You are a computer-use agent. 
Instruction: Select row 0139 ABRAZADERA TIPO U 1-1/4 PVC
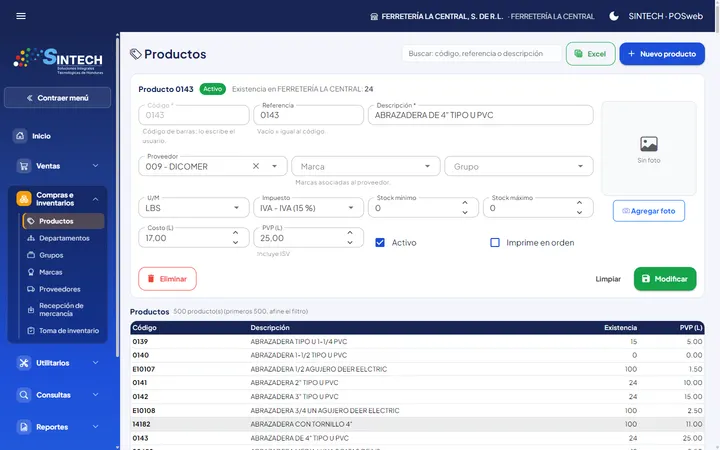point(417,342)
